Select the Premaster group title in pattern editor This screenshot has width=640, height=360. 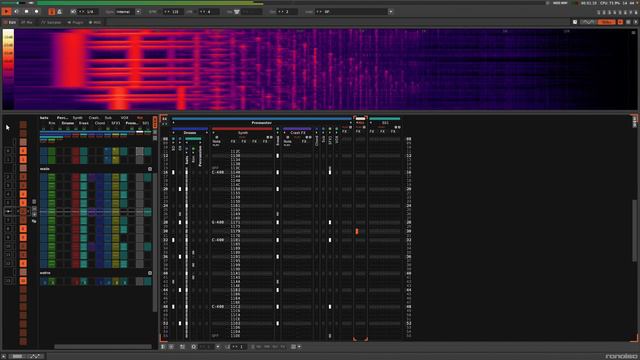pos(261,122)
